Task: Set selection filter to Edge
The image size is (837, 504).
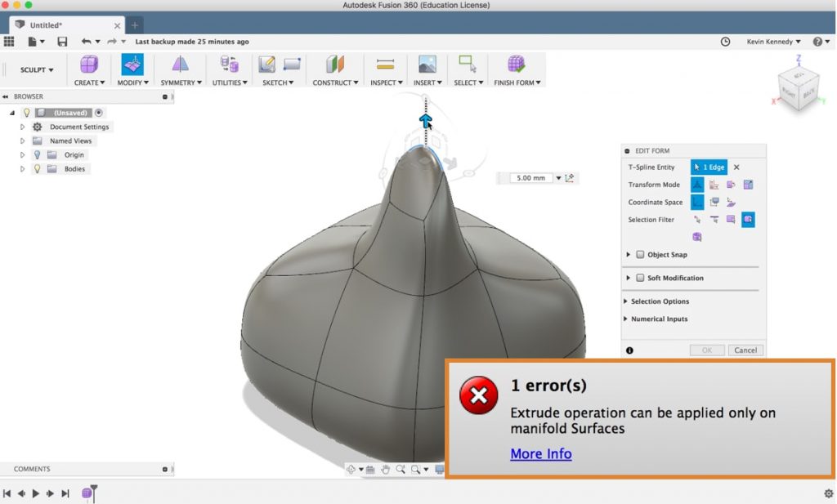Action: tap(714, 219)
